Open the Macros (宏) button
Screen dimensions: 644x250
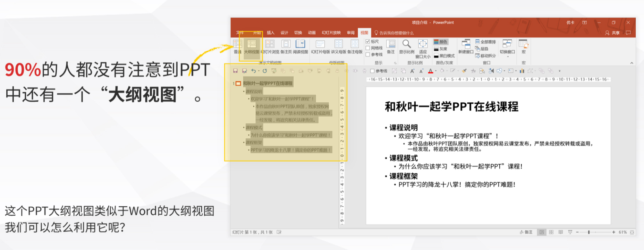coord(523,47)
